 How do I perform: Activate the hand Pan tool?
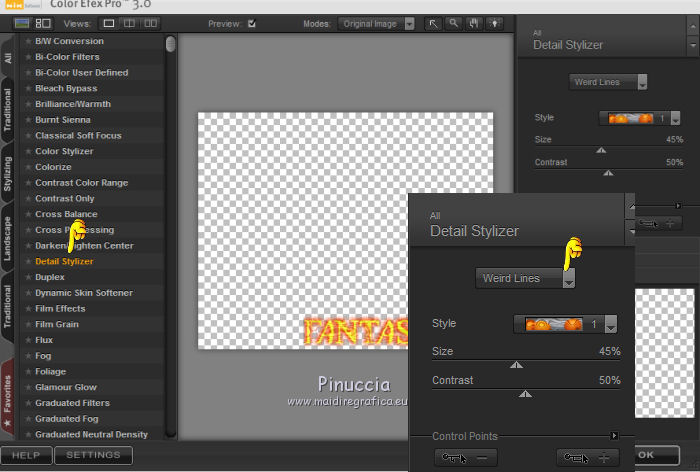coord(474,24)
